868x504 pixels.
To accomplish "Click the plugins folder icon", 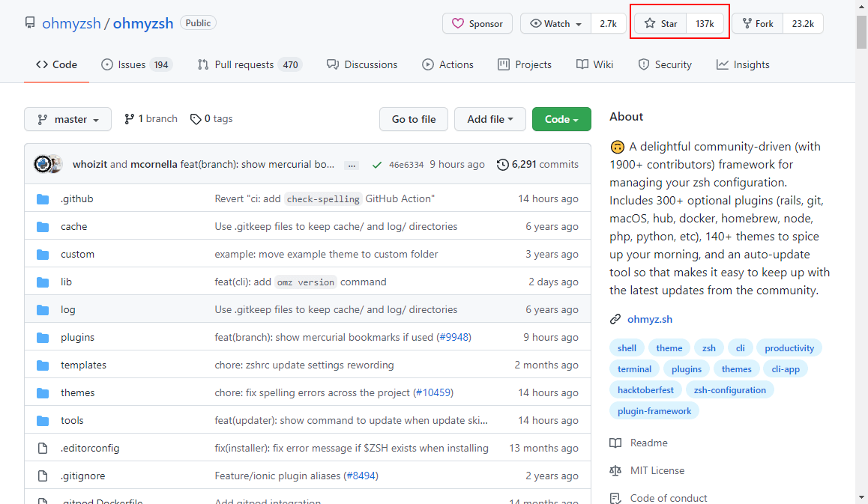I will click(43, 338).
